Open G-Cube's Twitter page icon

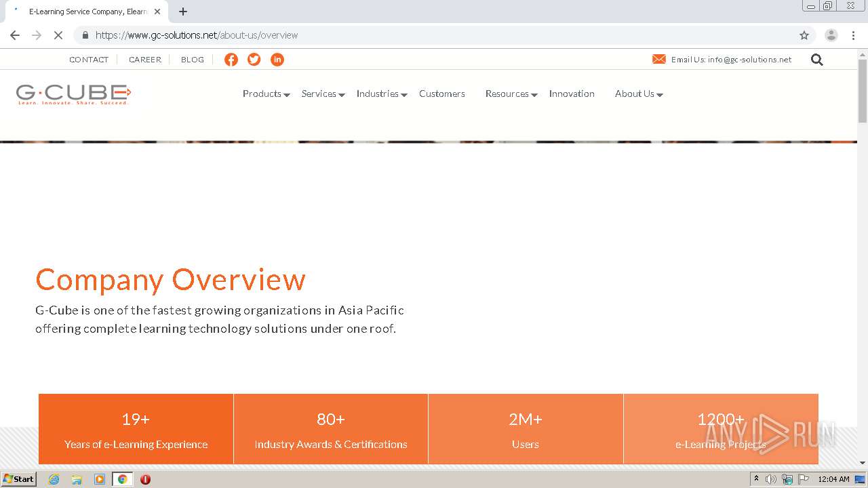pyautogui.click(x=254, y=60)
